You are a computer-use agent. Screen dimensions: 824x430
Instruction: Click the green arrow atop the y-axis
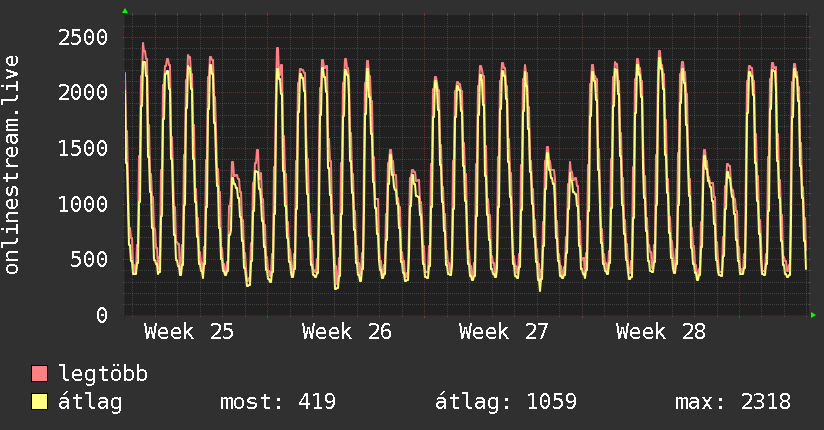coord(125,11)
